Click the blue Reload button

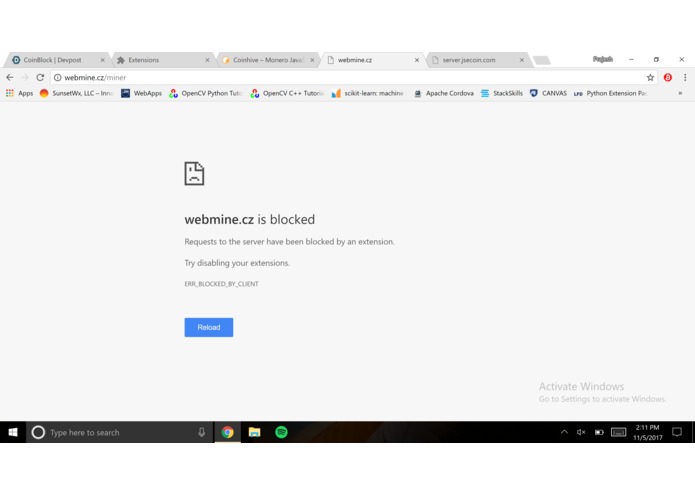209,327
